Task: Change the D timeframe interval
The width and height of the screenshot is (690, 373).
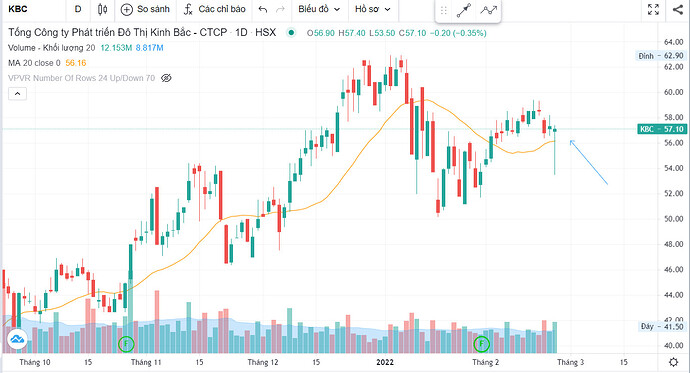Action: 78,9
